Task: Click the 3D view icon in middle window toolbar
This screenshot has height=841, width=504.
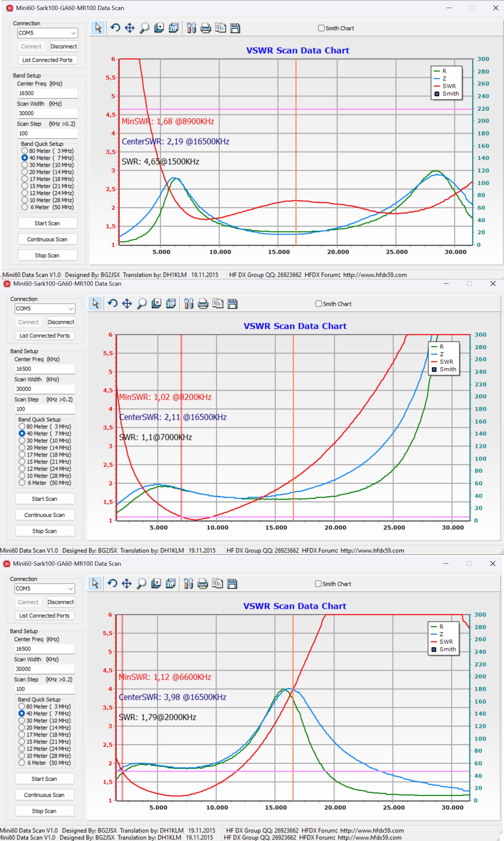Action: coord(171,303)
